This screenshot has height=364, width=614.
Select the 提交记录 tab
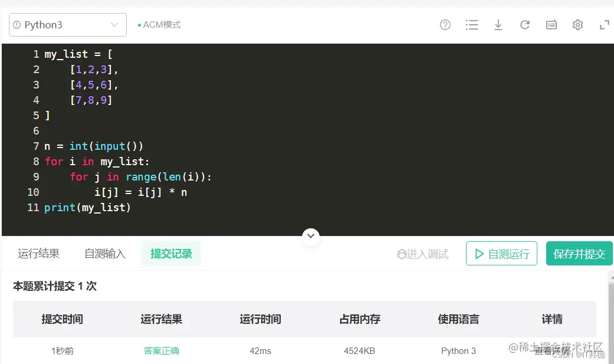tap(170, 254)
